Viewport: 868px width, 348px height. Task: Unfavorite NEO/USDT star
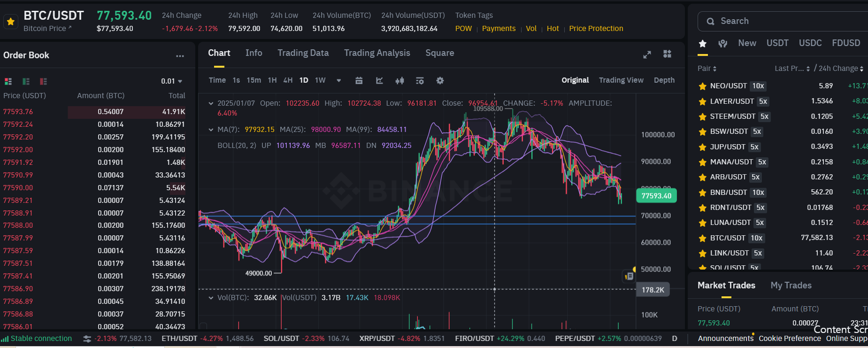pyautogui.click(x=702, y=86)
